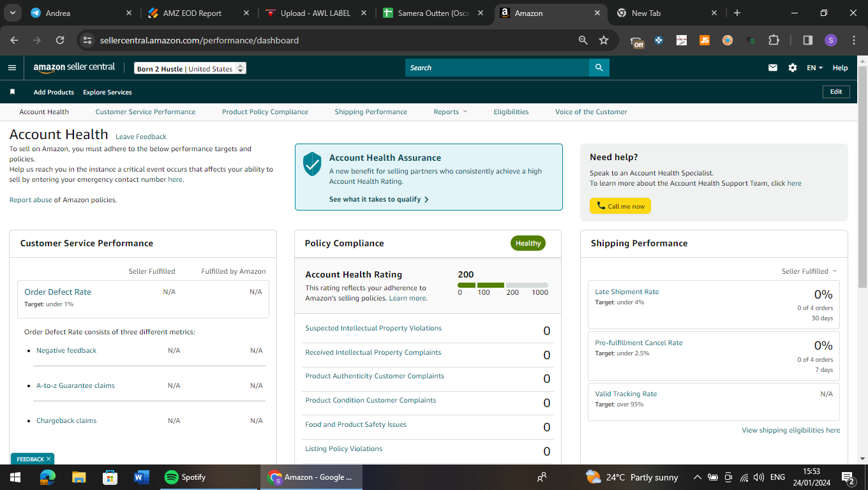Viewport: 868px width, 490px height.
Task: Close the FEEDBACK tab with its X
Action: 49,459
